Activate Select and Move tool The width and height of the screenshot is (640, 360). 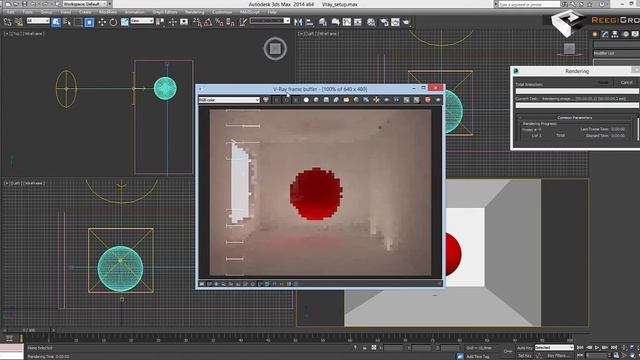102,22
